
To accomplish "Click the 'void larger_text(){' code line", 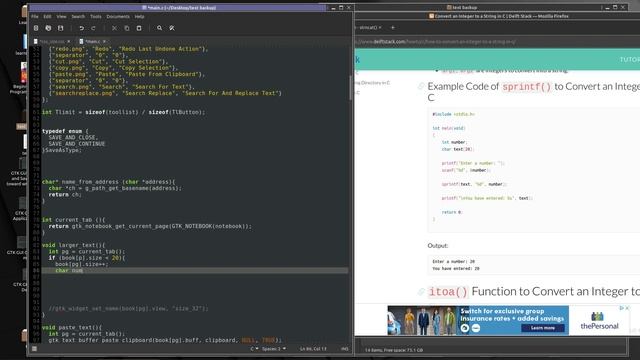I will click(73, 245).
